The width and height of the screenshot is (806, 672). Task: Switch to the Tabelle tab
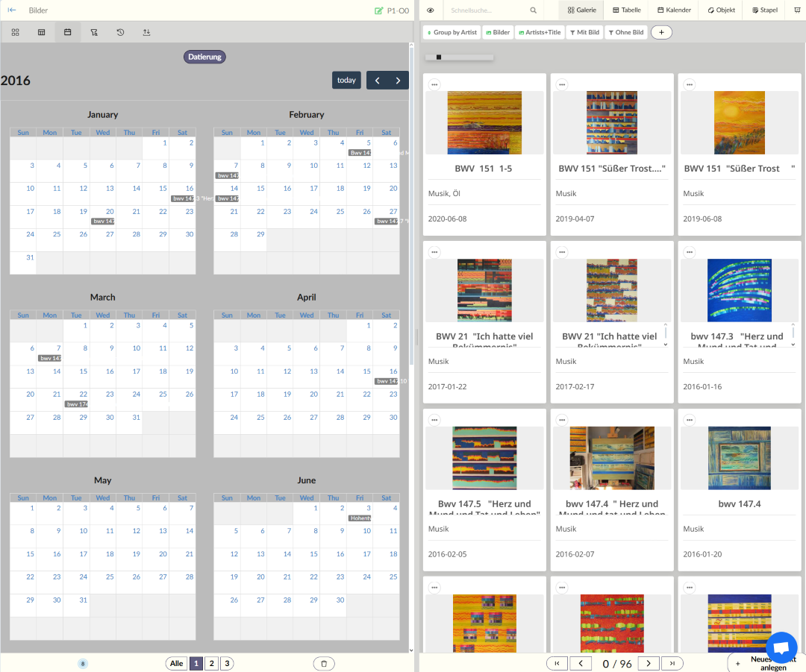point(626,10)
